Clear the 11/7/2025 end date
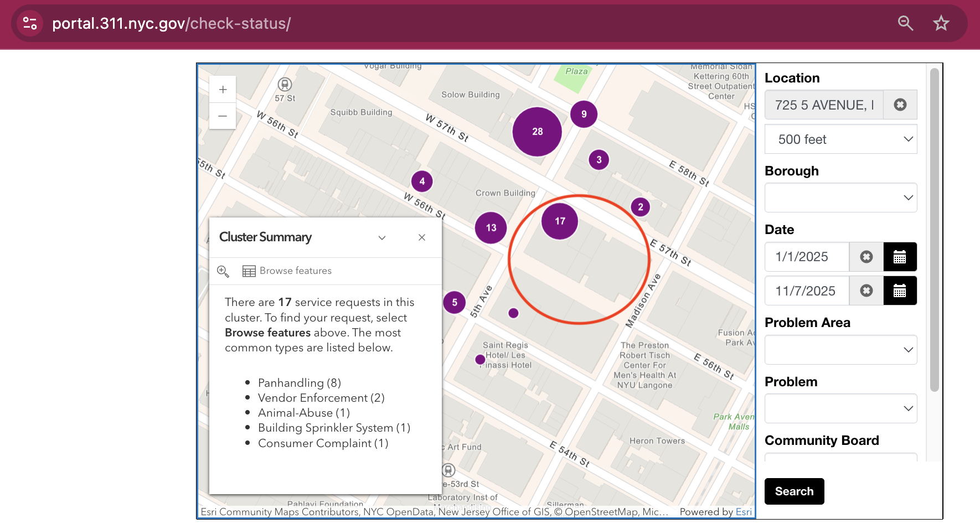Screen dimensions: 980x529 click(x=866, y=291)
